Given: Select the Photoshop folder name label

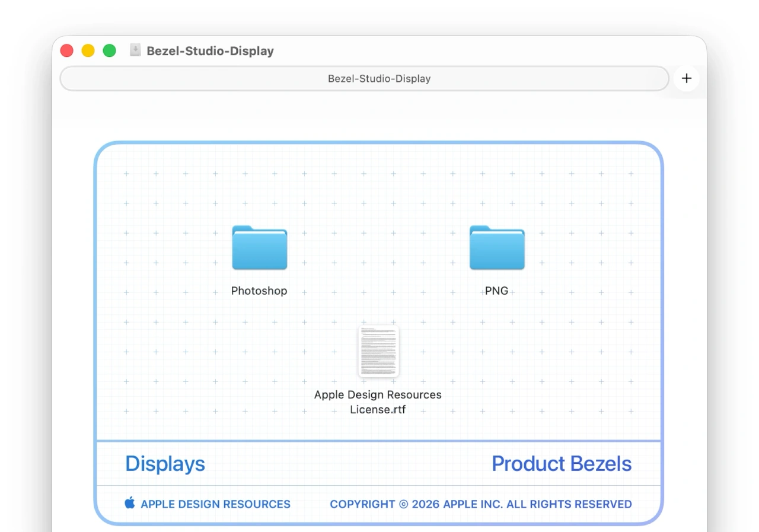Looking at the screenshot, I should (x=259, y=291).
